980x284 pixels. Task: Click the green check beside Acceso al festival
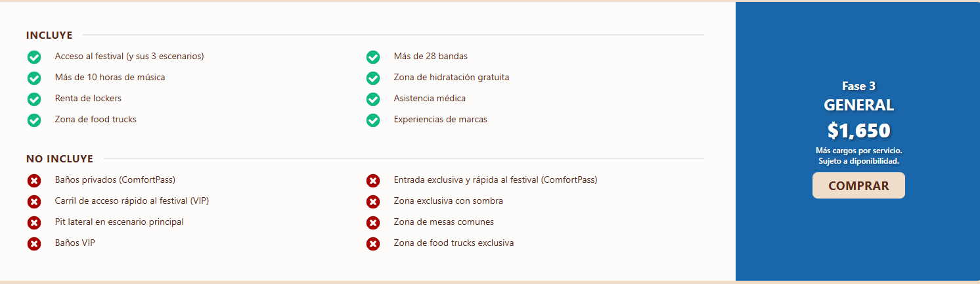coord(34,57)
